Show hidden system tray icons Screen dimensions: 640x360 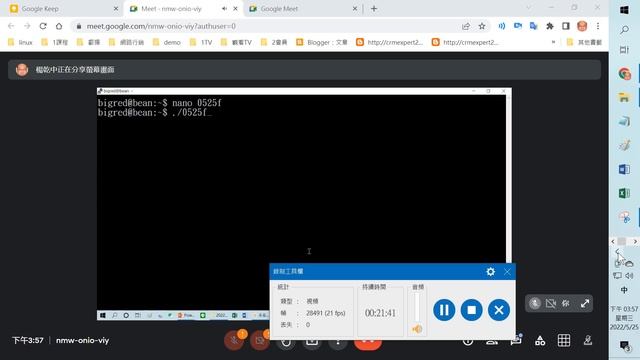[x=618, y=251]
